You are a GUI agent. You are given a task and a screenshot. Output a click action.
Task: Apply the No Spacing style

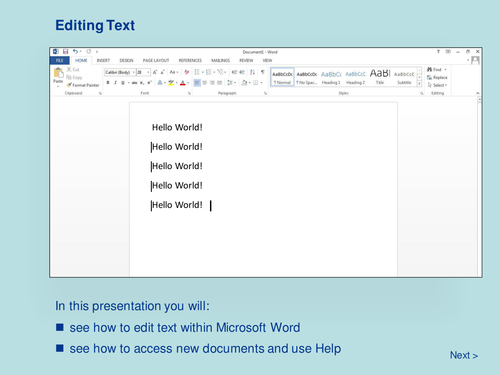(x=307, y=77)
